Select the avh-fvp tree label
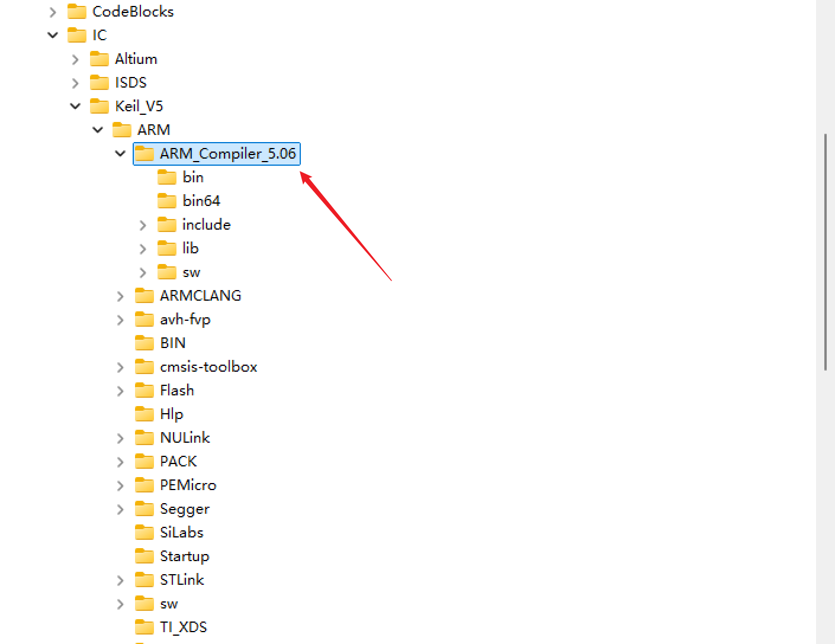This screenshot has width=835, height=644. (185, 320)
